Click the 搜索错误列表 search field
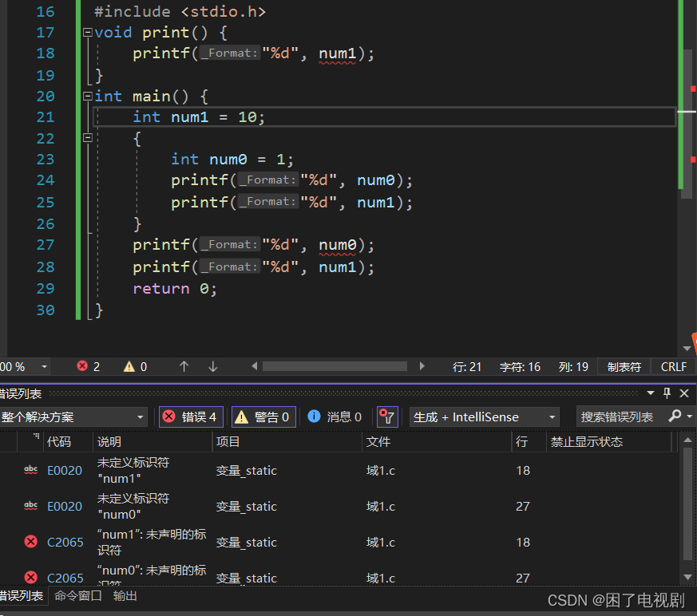The image size is (697, 616). click(x=621, y=417)
